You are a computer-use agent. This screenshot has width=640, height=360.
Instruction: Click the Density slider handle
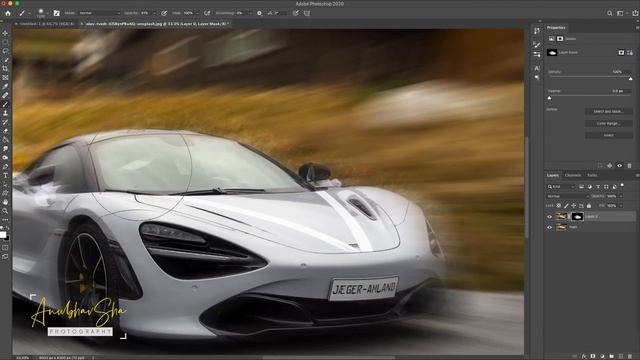pyautogui.click(x=631, y=78)
